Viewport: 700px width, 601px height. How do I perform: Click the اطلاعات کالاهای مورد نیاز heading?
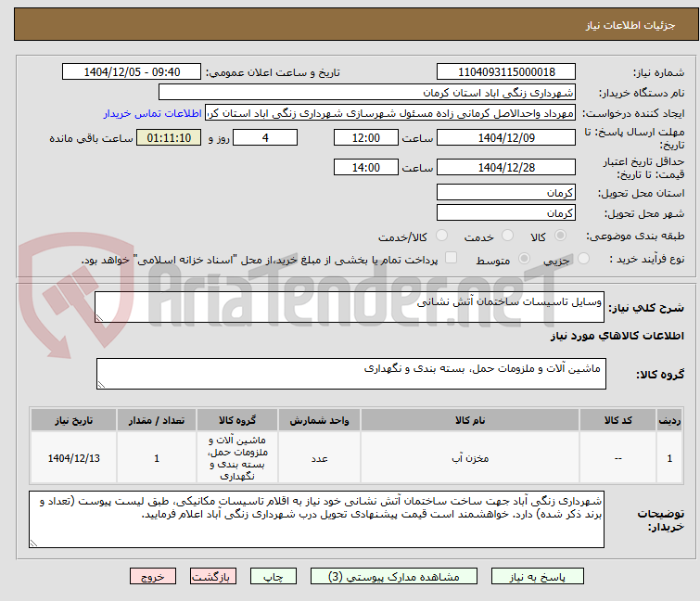(617, 336)
